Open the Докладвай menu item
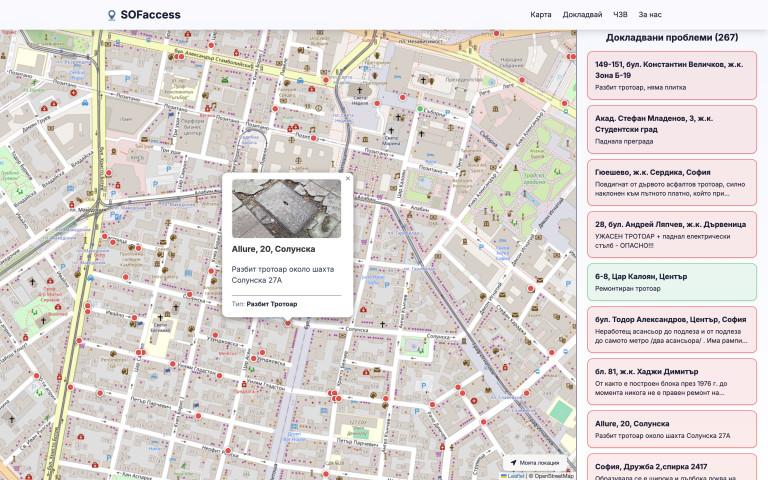The image size is (768, 480). point(582,15)
